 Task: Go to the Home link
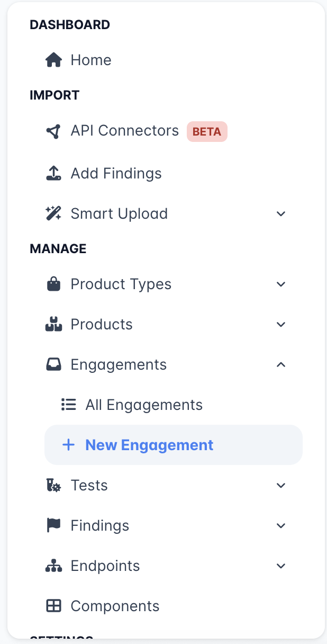pyautogui.click(x=91, y=60)
